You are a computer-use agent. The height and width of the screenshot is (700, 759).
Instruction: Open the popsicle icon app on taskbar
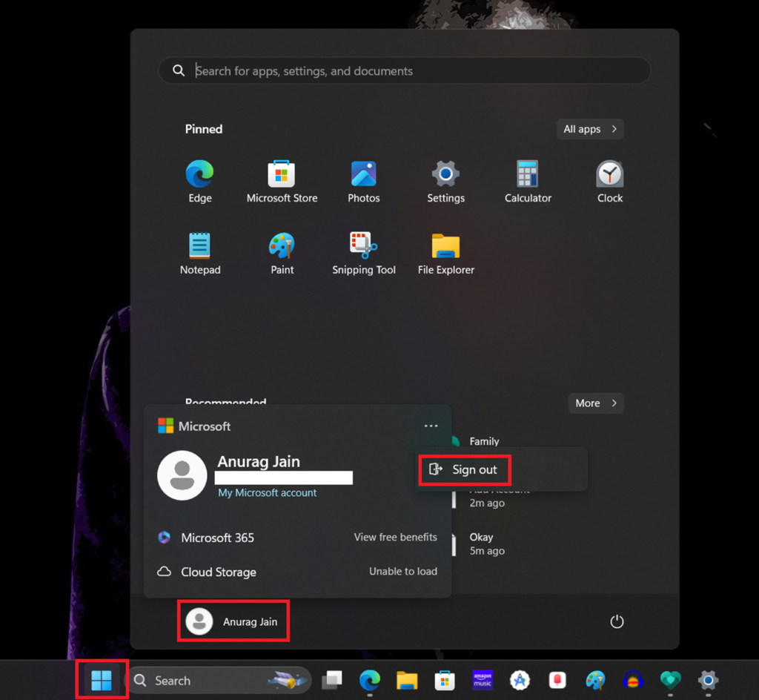click(557, 680)
